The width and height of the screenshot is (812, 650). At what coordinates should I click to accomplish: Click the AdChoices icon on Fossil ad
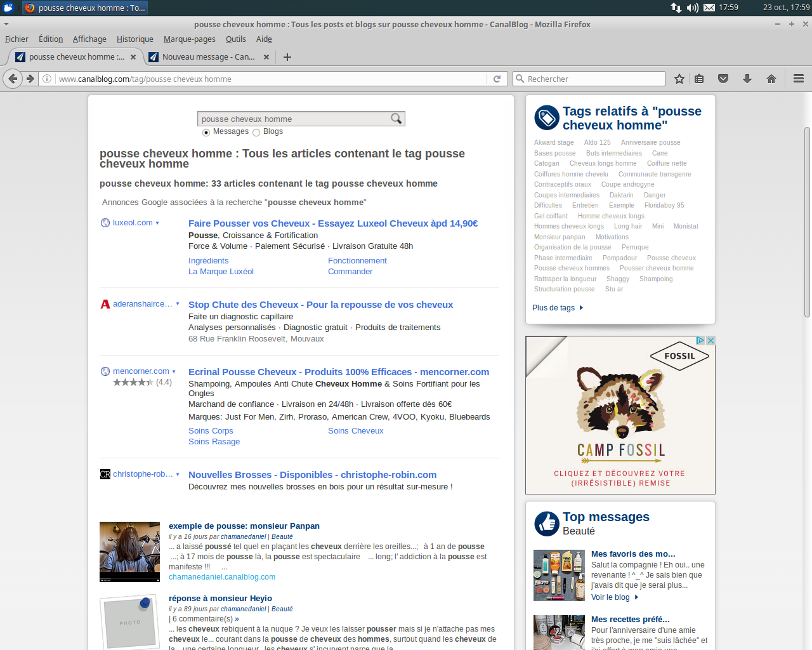click(x=700, y=340)
